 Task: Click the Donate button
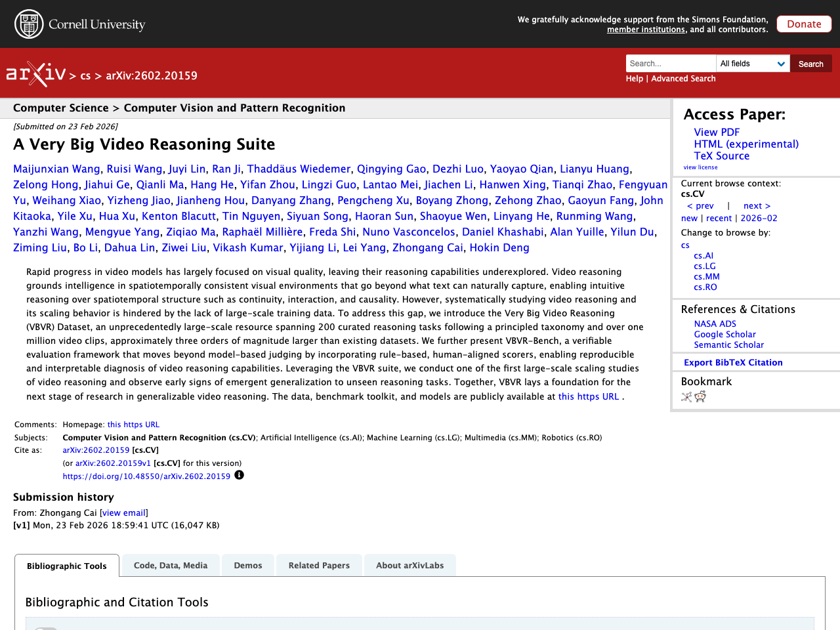coord(804,24)
